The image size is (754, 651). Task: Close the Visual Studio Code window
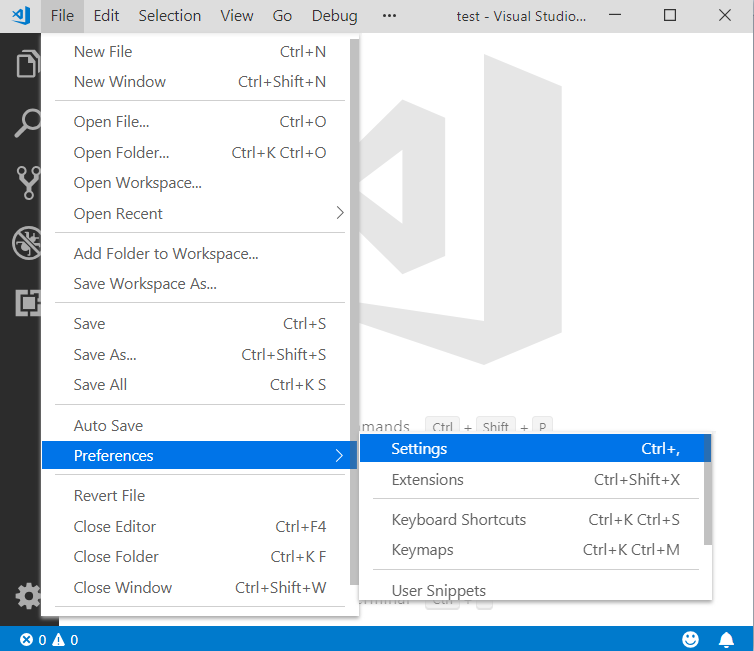pyautogui.click(x=725, y=16)
